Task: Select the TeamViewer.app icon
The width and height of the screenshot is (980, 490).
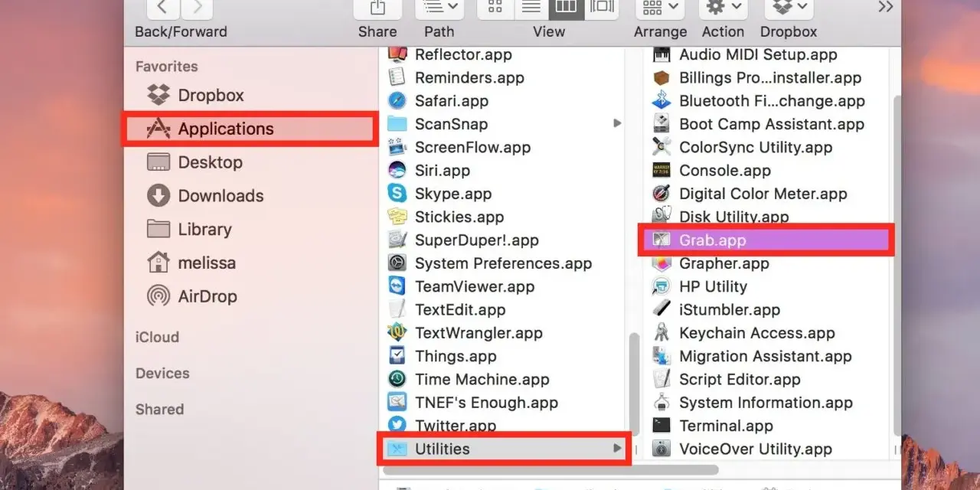Action: 397,286
